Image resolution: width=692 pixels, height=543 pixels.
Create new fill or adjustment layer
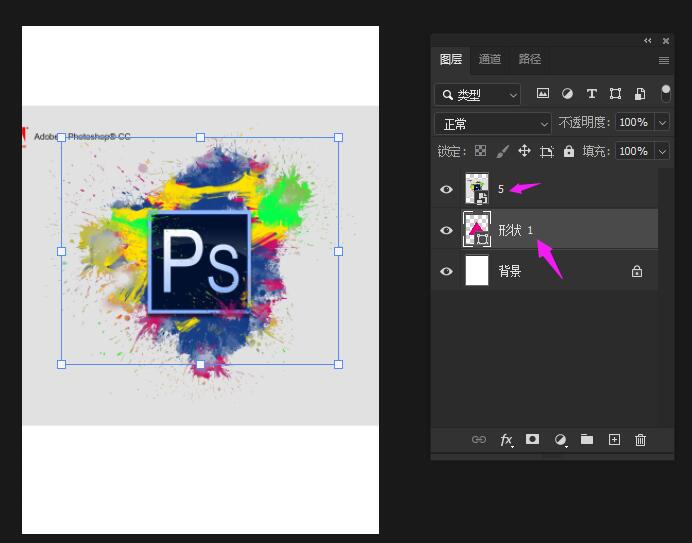pyautogui.click(x=560, y=440)
